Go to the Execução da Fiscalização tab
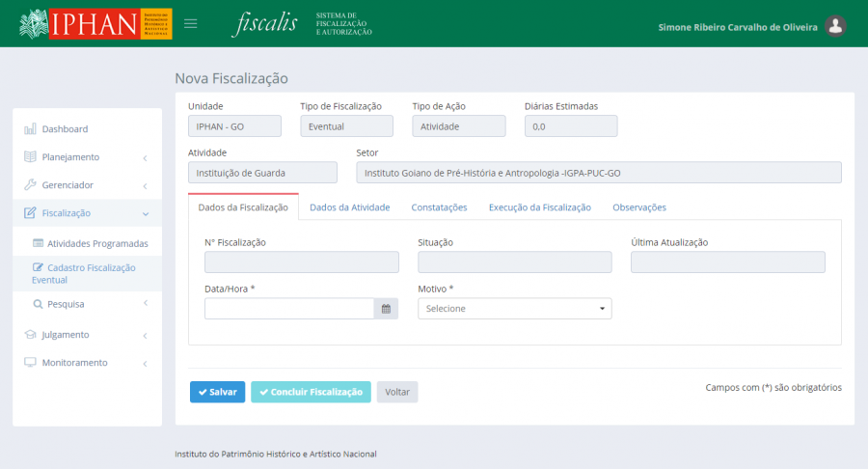868x469 pixels. (x=539, y=207)
